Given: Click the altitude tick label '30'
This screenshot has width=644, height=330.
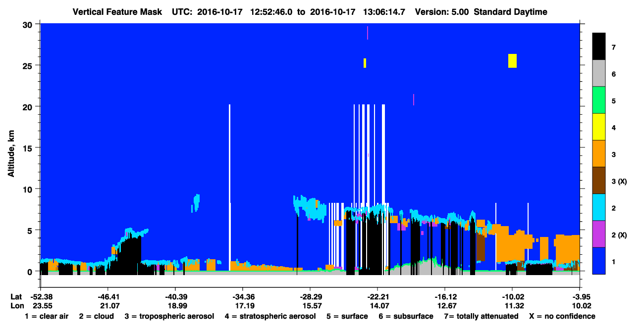Looking at the screenshot, I should coord(28,24).
